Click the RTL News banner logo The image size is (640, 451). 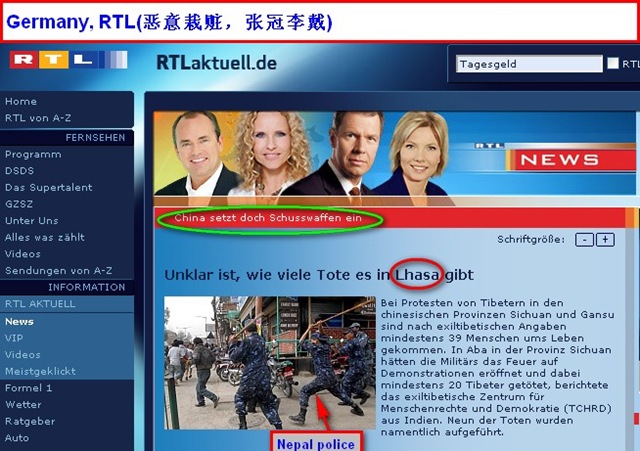pos(559,158)
